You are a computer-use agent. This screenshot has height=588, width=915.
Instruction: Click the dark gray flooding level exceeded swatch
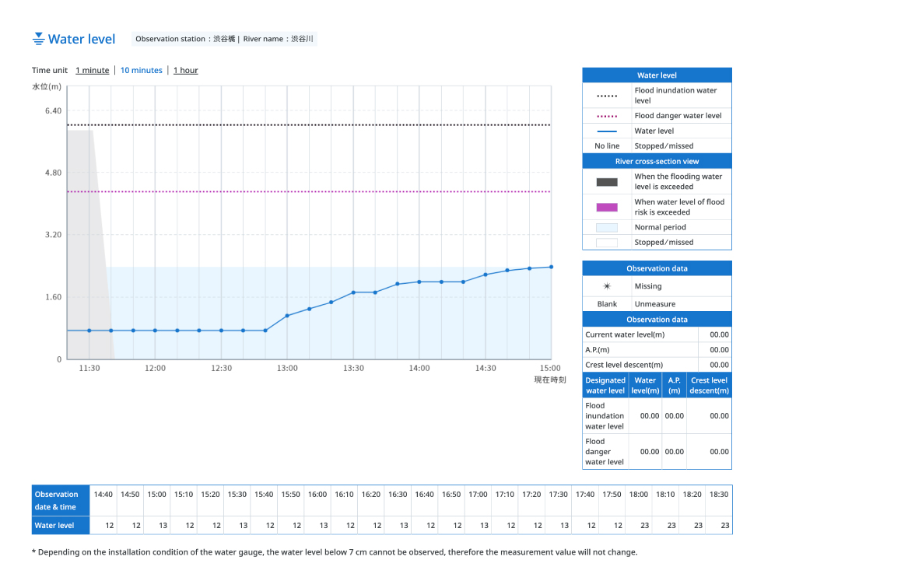[x=607, y=182]
